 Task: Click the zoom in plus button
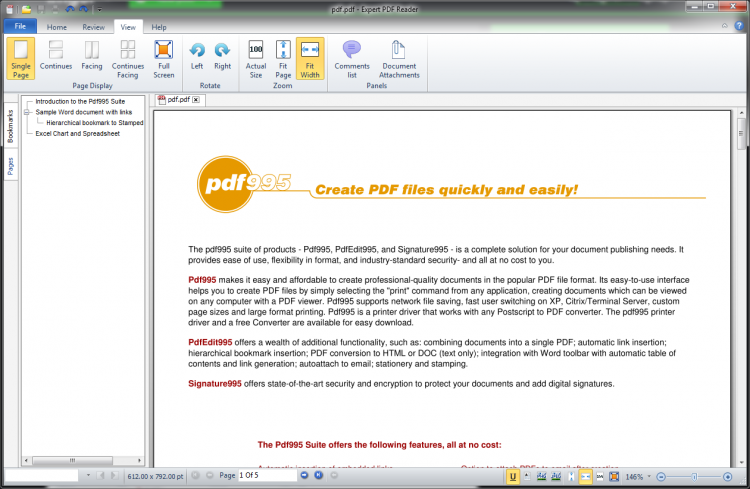coord(728,477)
